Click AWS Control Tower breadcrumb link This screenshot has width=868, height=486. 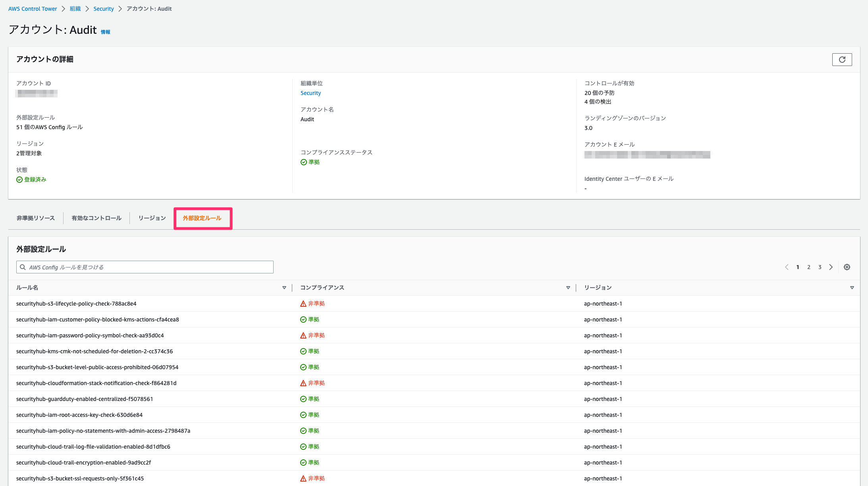tap(33, 9)
